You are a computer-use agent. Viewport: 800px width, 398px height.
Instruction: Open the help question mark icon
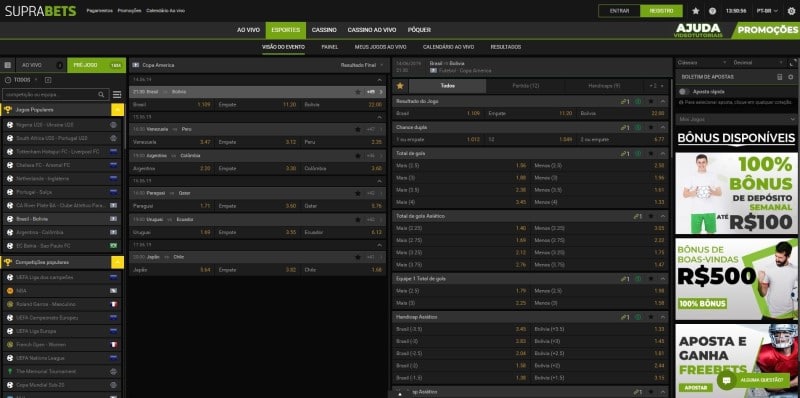[x=712, y=11]
